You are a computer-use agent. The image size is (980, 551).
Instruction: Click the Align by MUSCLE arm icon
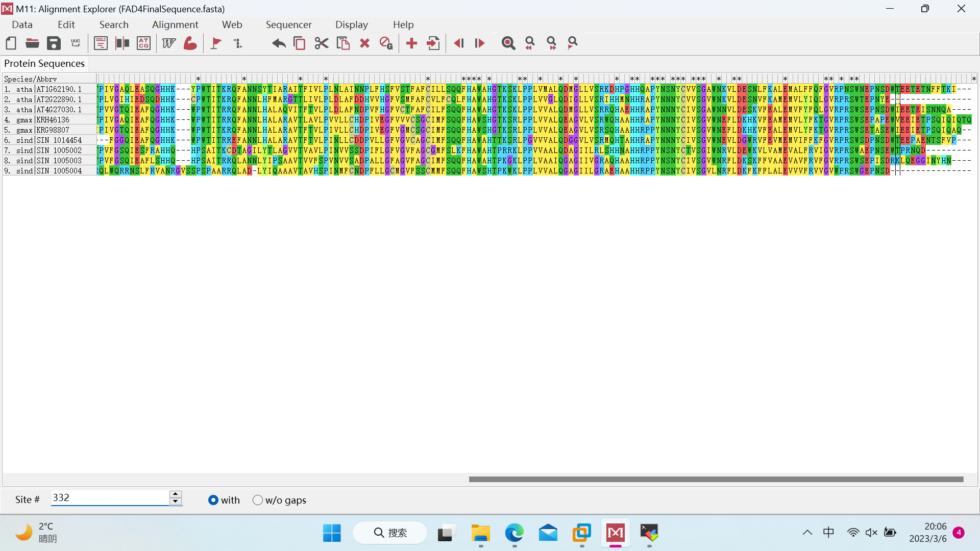pyautogui.click(x=190, y=43)
